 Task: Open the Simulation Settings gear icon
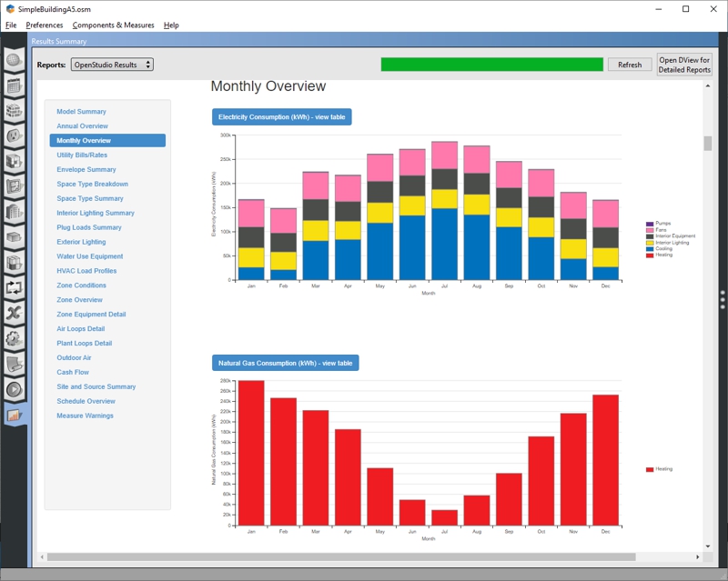coord(14,338)
